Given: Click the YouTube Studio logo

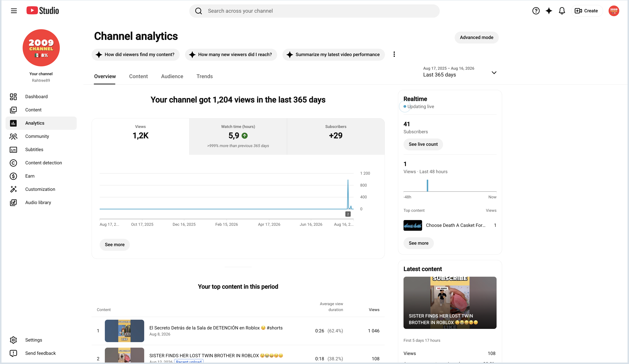Looking at the screenshot, I should 43,10.
